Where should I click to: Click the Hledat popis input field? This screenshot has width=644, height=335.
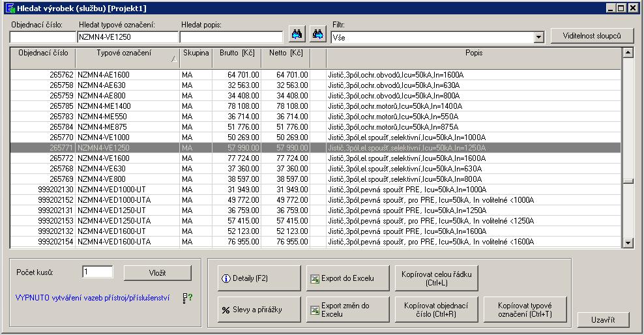click(x=231, y=37)
